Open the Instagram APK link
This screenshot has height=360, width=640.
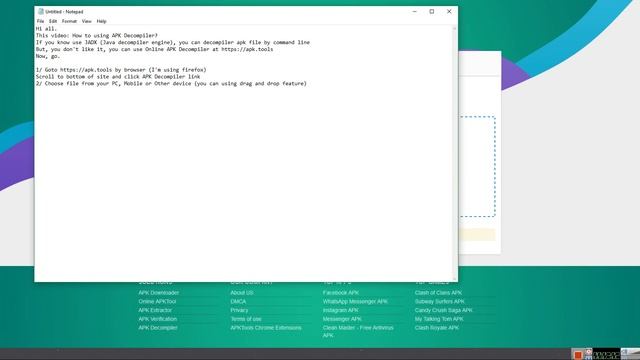[x=340, y=310]
